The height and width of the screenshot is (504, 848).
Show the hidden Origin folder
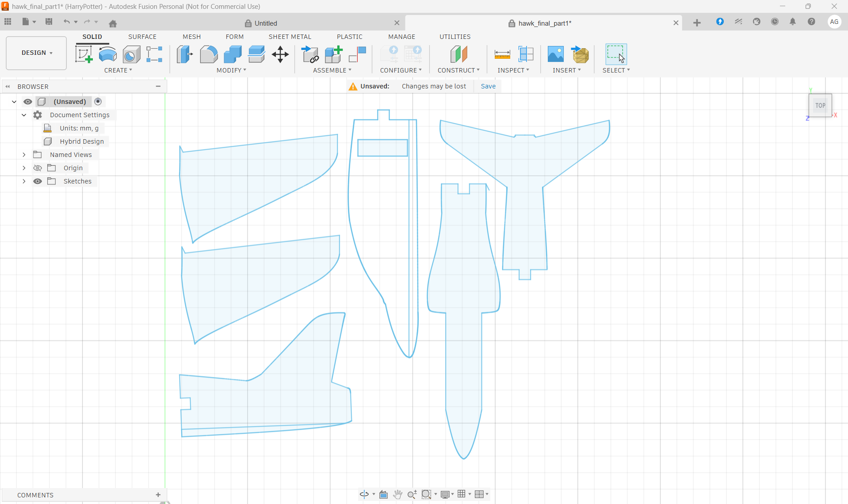[x=38, y=168]
